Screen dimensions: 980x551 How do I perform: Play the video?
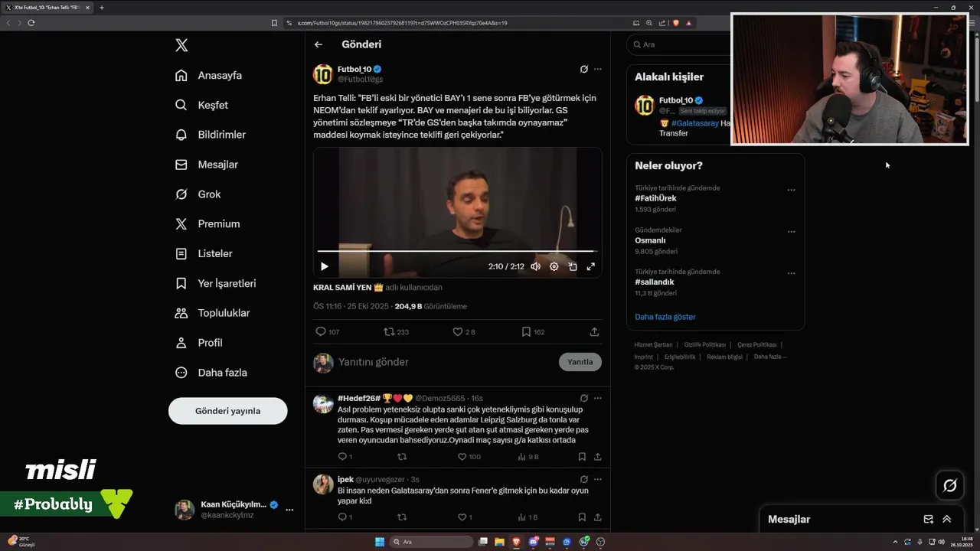(324, 266)
